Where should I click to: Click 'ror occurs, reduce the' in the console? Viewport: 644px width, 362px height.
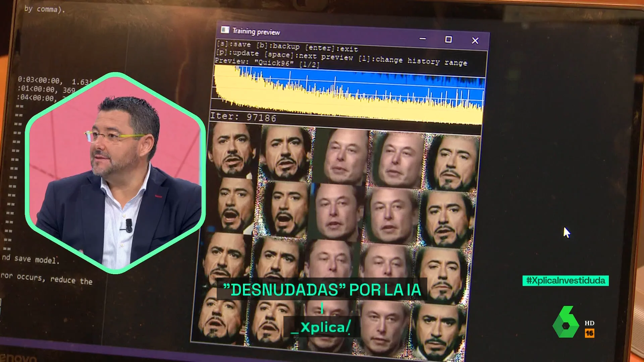click(x=47, y=279)
